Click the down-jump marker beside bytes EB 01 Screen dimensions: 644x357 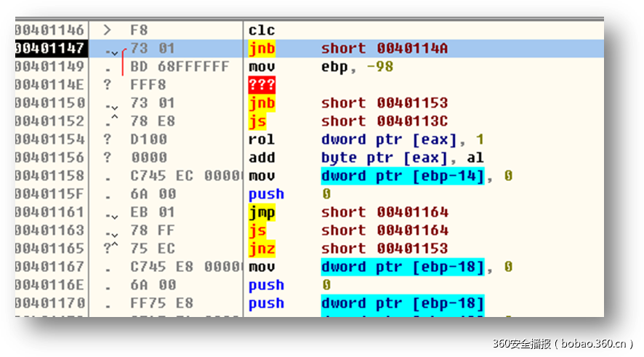coord(112,213)
